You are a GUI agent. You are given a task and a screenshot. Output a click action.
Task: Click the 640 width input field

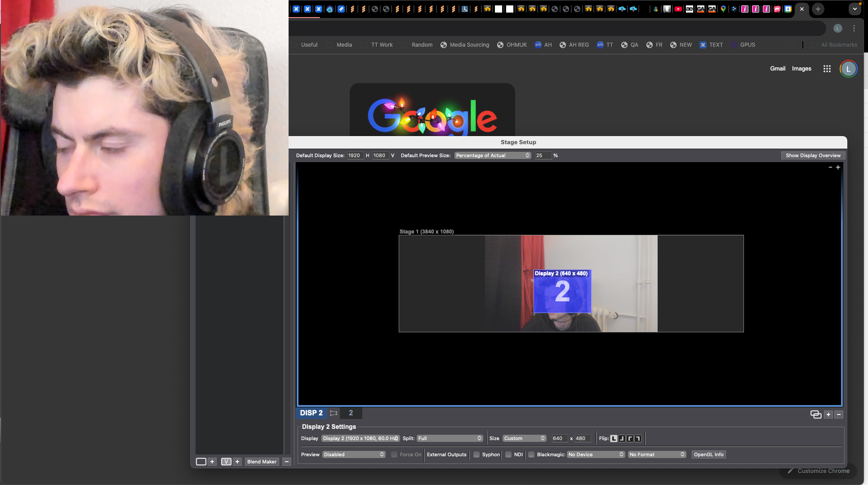tap(559, 438)
